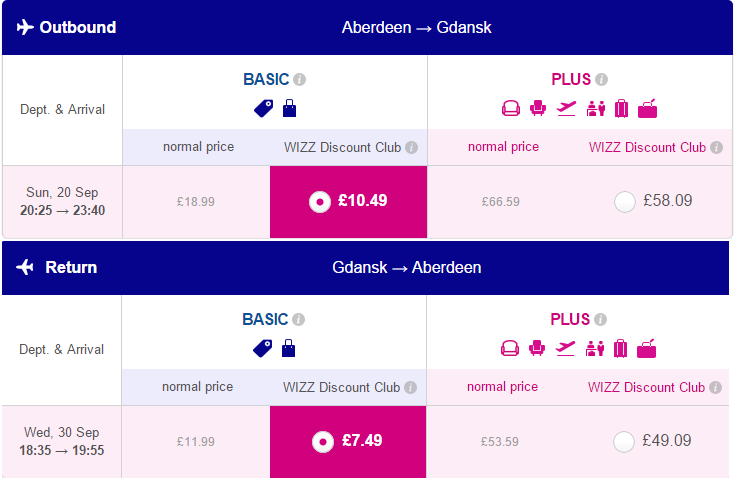
Task: Click return BASIC WIZZ Discount Club info icon
Action: tap(411, 387)
